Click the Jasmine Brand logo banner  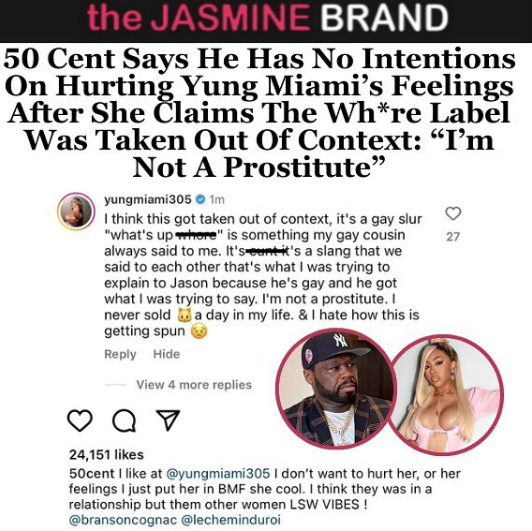266,20
